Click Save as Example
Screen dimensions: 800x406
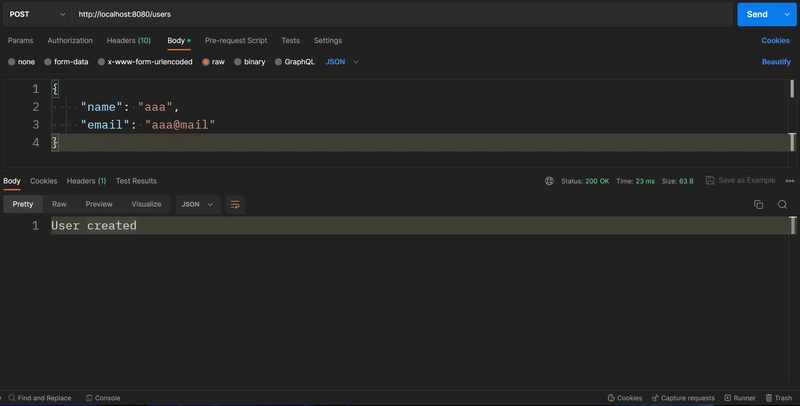pos(740,181)
